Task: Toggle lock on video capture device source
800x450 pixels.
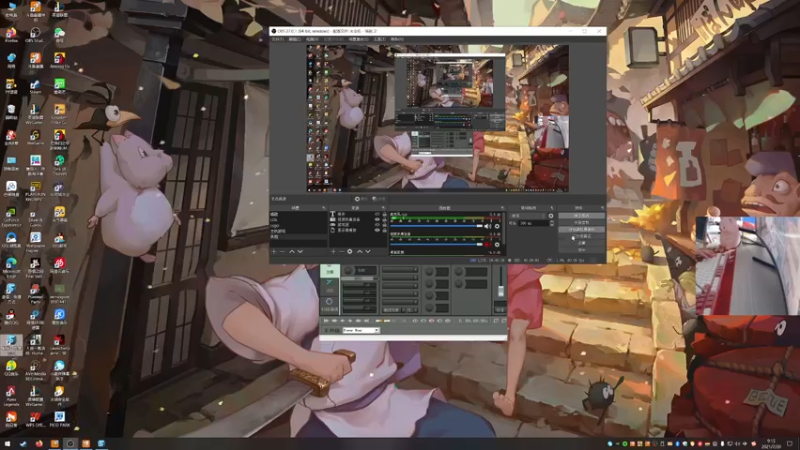Action: click(x=384, y=219)
